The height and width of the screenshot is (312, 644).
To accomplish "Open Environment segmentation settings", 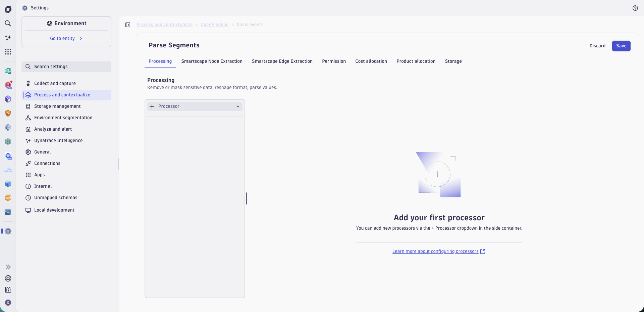I will click(63, 118).
